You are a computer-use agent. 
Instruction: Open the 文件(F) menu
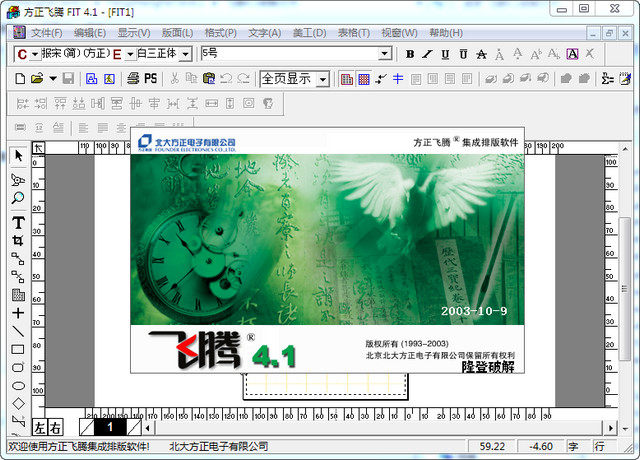(47, 33)
